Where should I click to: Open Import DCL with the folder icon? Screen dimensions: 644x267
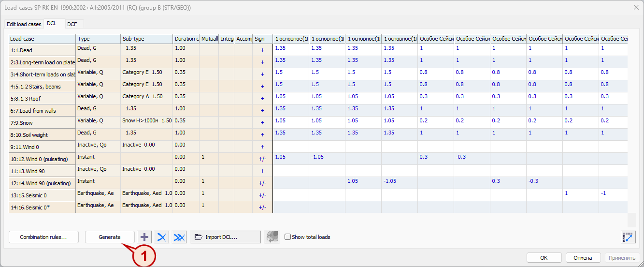pyautogui.click(x=226, y=237)
